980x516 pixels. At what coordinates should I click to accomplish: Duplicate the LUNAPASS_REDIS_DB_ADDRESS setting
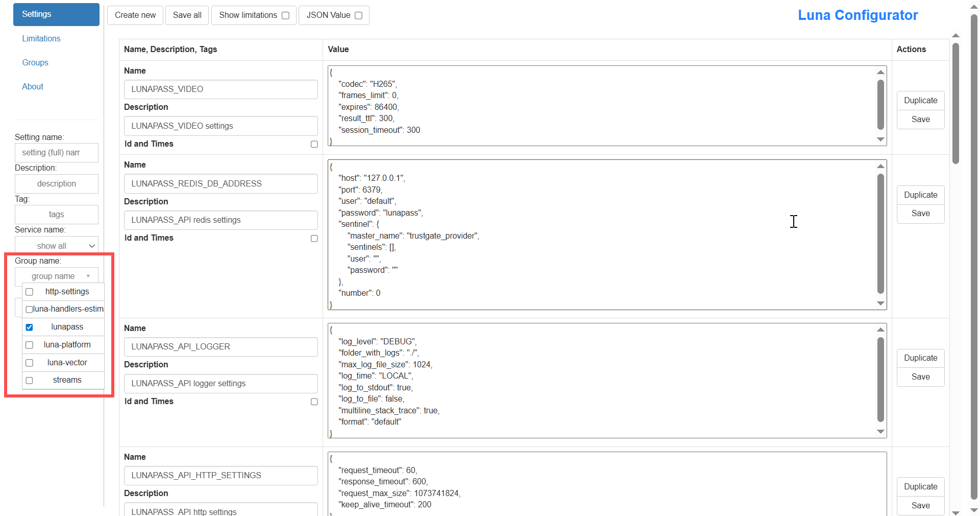pos(920,195)
